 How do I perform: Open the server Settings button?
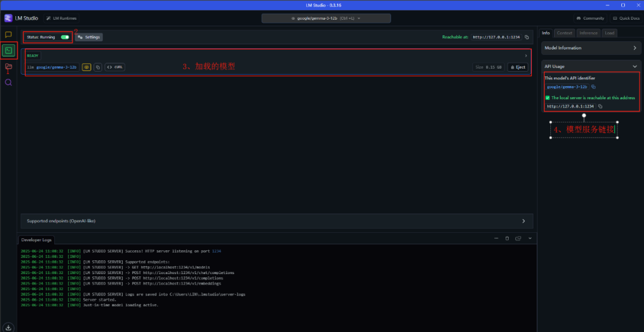click(x=89, y=37)
